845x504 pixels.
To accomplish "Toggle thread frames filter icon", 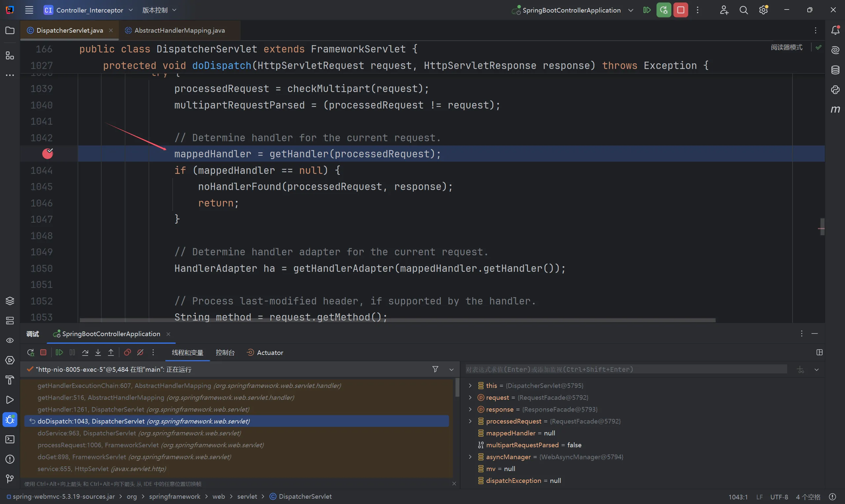I will click(x=435, y=369).
